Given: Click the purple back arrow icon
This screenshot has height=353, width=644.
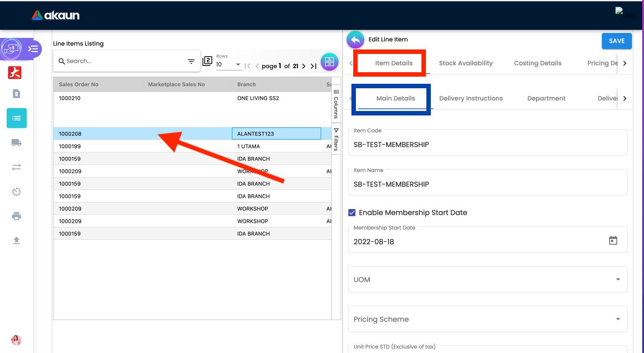Looking at the screenshot, I should [355, 40].
